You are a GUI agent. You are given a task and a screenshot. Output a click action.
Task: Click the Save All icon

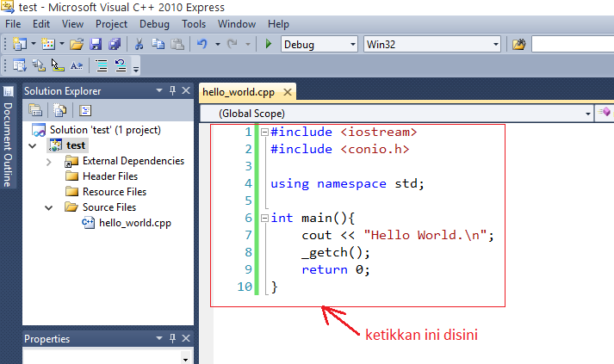pyautogui.click(x=115, y=44)
